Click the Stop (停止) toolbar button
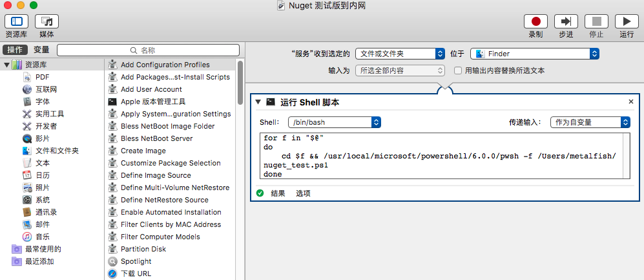Image resolution: width=644 pixels, height=280 pixels. 596,21
